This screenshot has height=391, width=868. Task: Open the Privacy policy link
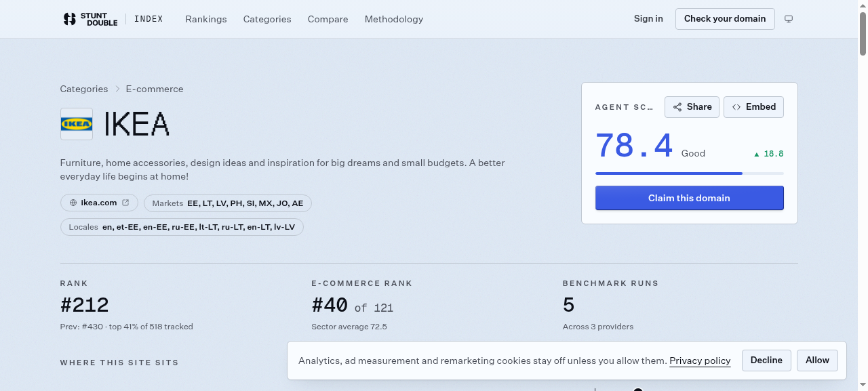[700, 361]
